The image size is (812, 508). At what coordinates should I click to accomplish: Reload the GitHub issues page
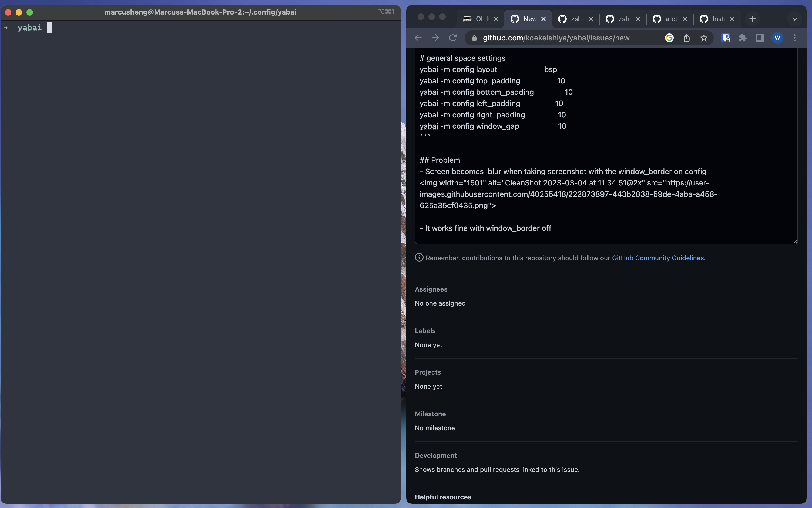click(x=452, y=38)
